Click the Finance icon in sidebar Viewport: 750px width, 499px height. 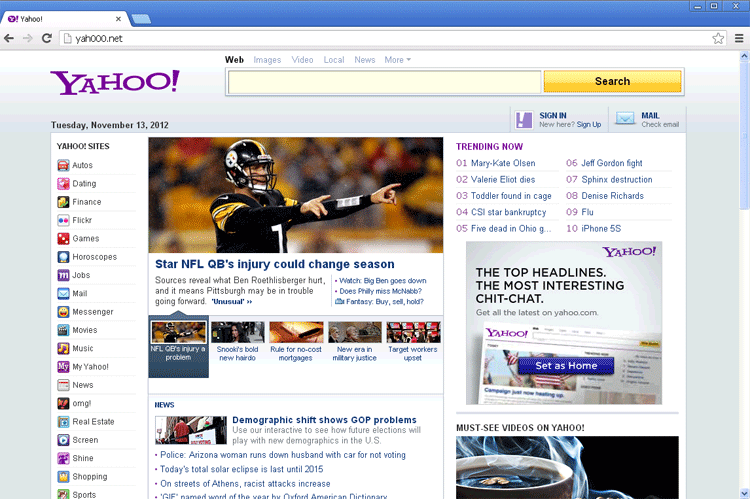63,202
